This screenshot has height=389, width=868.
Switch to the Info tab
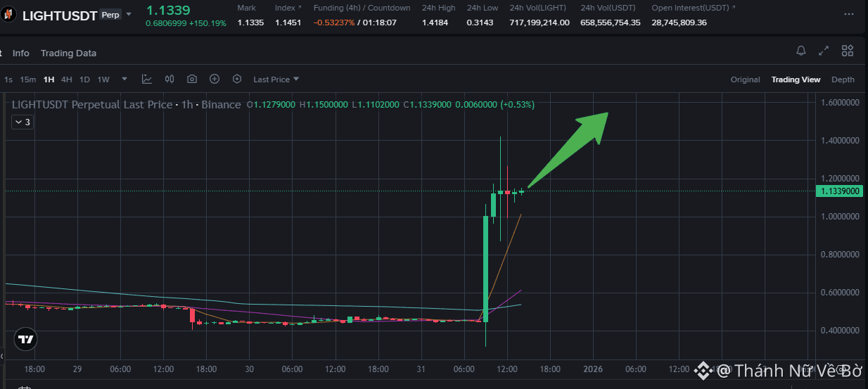pos(21,53)
